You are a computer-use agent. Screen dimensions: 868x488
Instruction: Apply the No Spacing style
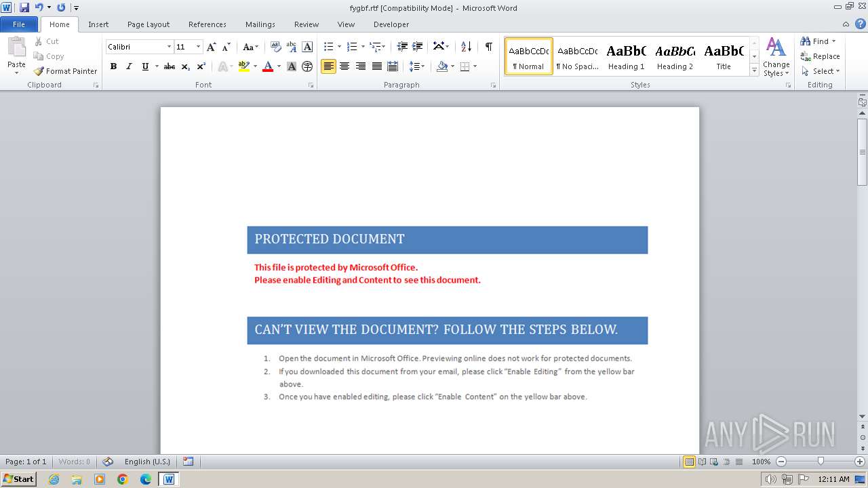click(577, 56)
